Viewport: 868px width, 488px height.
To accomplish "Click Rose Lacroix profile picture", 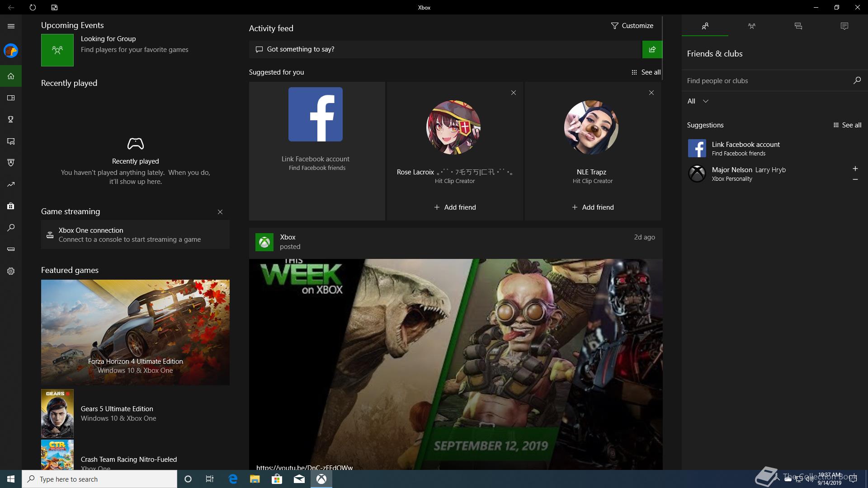I will [453, 127].
